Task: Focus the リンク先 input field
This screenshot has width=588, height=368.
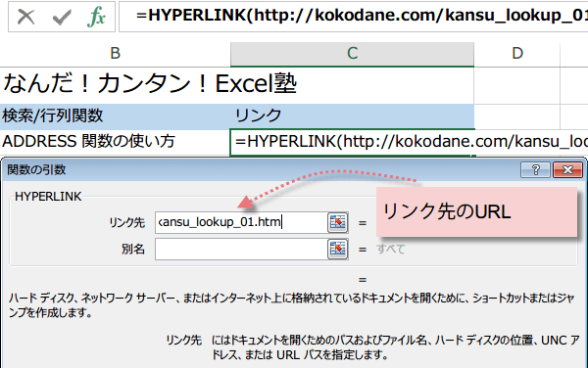Action: click(241, 222)
